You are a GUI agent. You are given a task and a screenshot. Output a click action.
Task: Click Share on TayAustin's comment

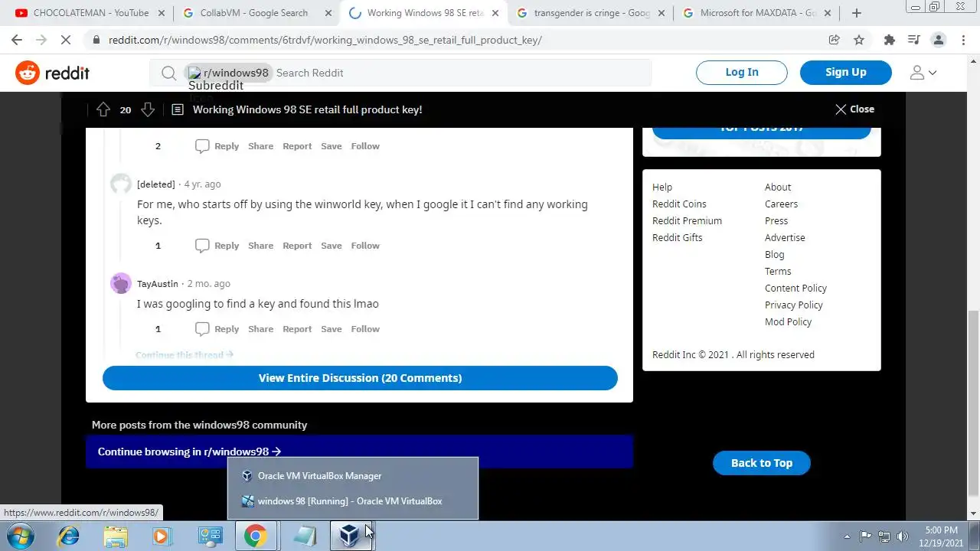pos(260,329)
